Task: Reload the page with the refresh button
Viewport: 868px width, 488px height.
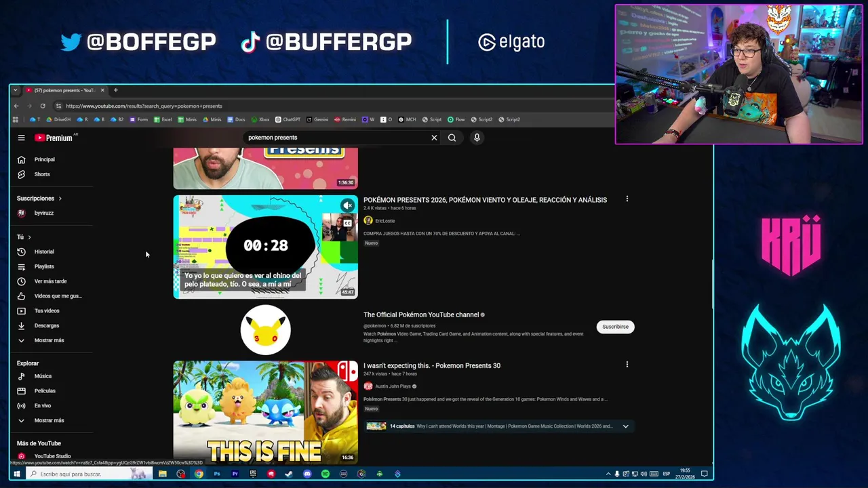Action: coord(42,106)
